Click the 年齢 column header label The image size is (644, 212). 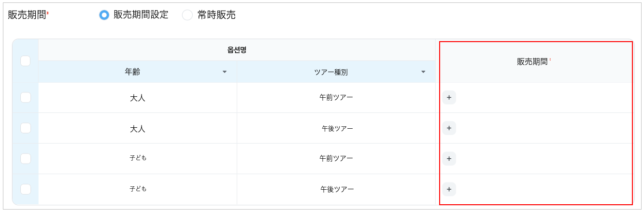132,72
